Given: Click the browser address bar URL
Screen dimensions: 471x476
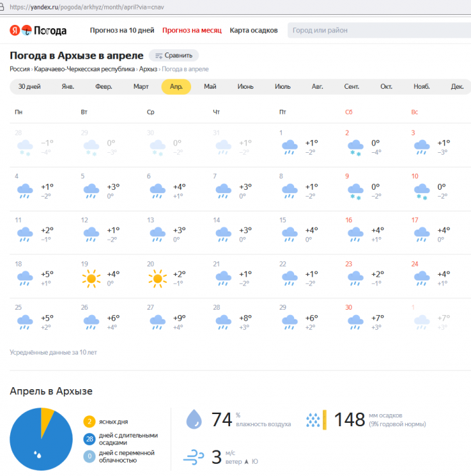Looking at the screenshot, I should tap(87, 7).
